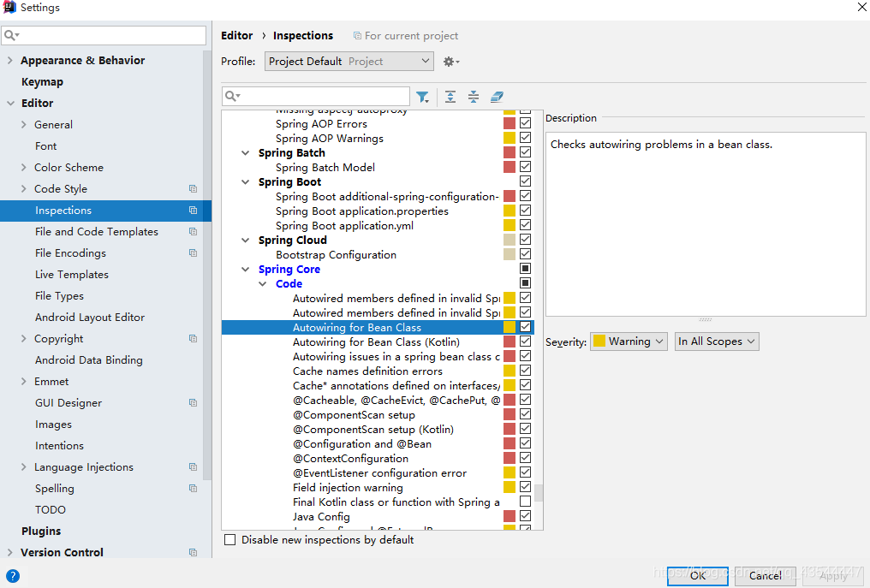The height and width of the screenshot is (588, 870).
Task: Focus the inspections search field
Action: click(x=316, y=97)
